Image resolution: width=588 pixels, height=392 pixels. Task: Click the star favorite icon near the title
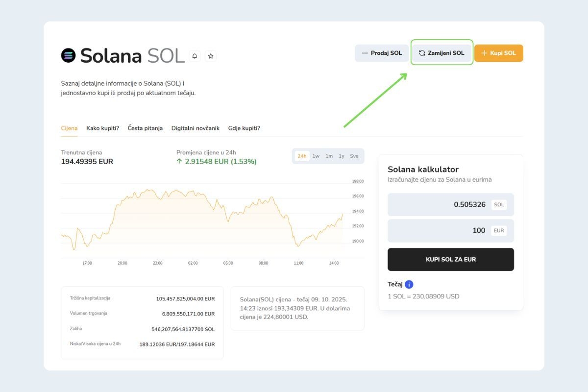pyautogui.click(x=211, y=56)
